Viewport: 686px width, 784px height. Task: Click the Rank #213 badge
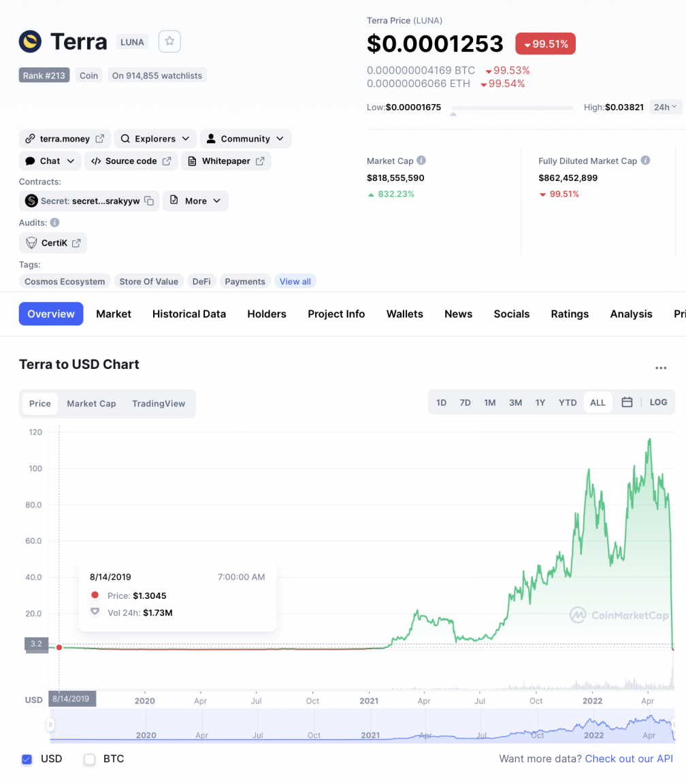click(44, 76)
